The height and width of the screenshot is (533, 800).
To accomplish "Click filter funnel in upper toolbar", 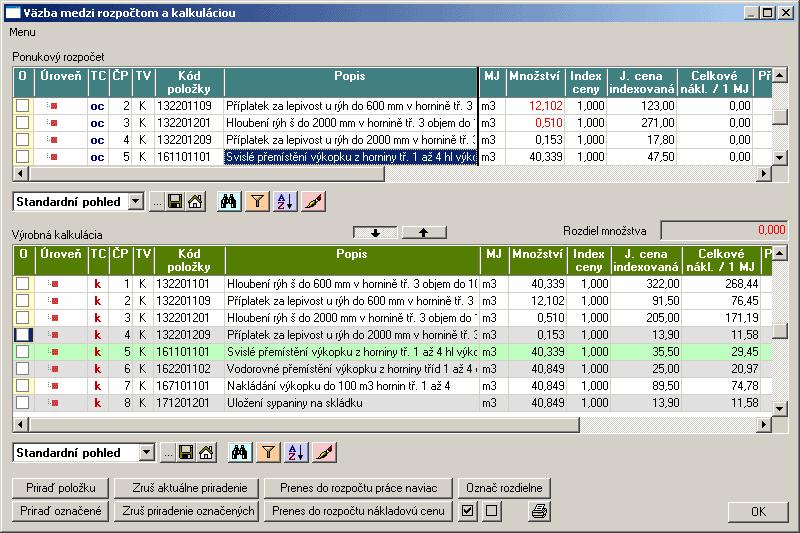I will point(257,201).
